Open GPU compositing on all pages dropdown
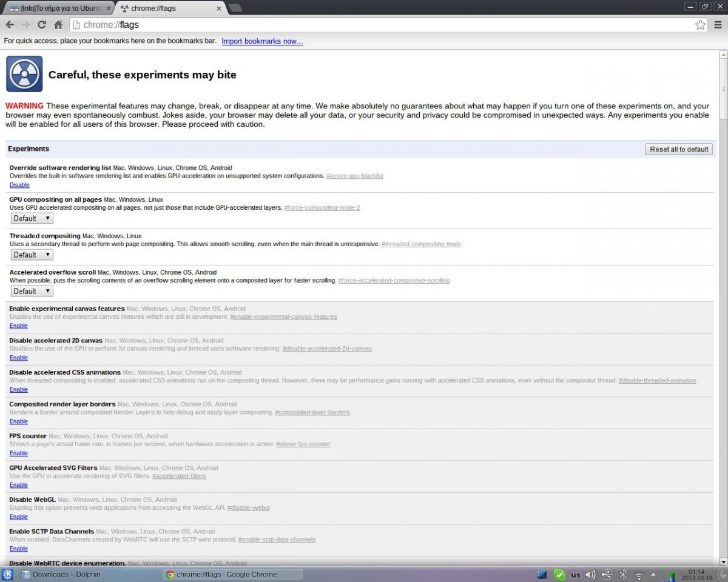This screenshot has width=728, height=582. [32, 218]
